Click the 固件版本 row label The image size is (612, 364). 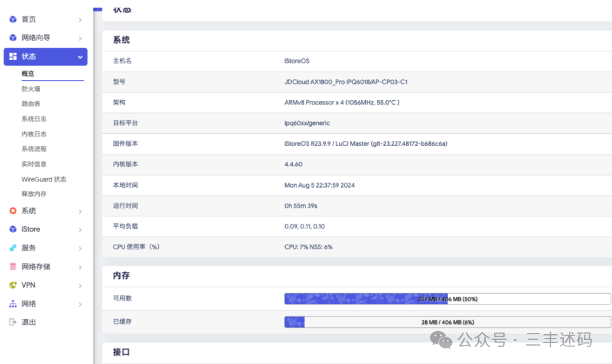pyautogui.click(x=125, y=143)
